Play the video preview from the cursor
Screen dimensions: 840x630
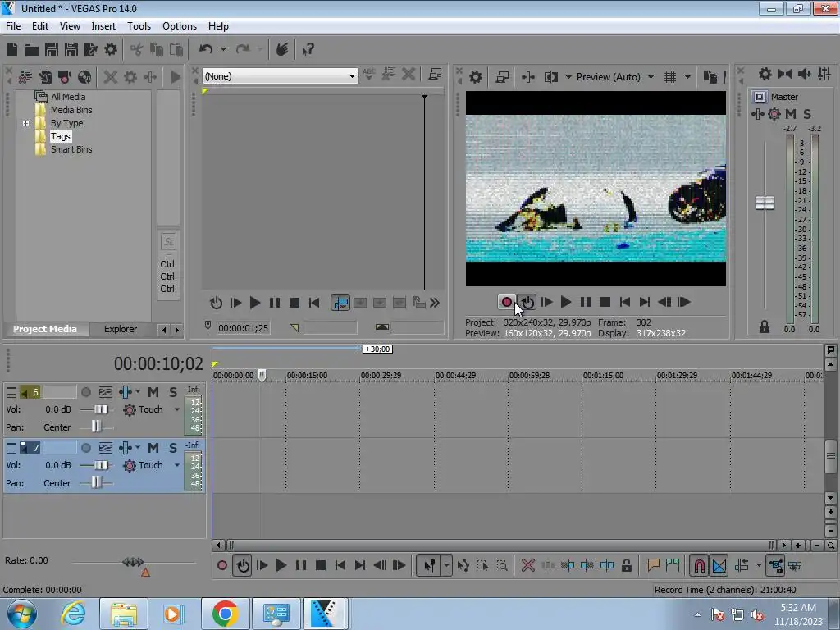click(566, 302)
